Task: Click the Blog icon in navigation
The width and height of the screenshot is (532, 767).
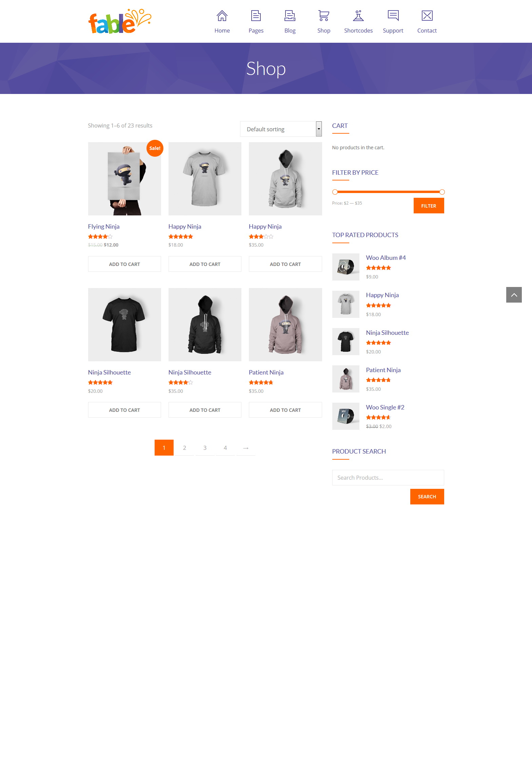Action: [290, 16]
